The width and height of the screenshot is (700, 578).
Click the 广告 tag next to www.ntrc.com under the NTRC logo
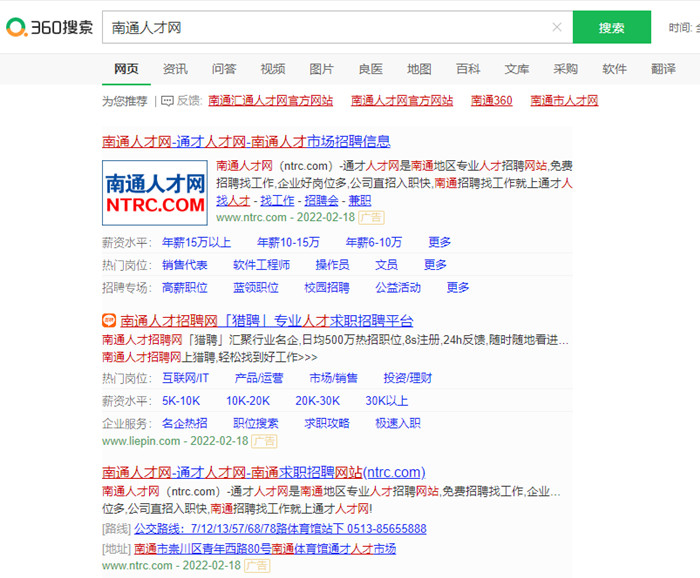pos(371,217)
